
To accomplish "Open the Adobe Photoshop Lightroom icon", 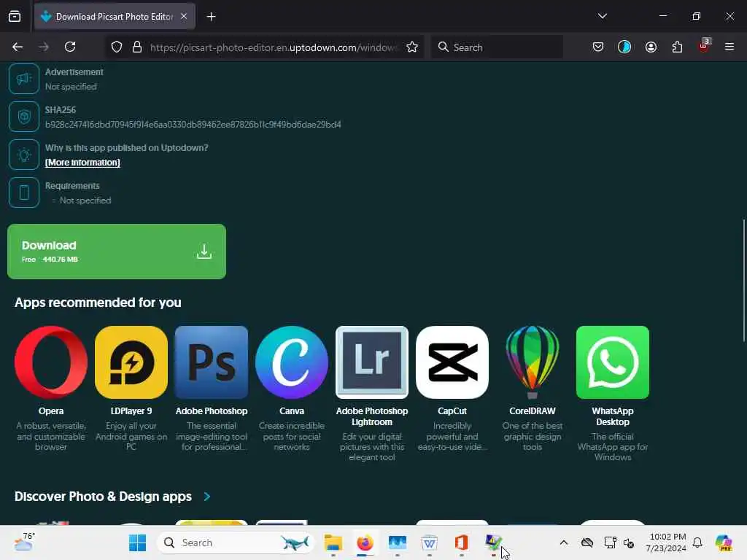I will pos(372,362).
